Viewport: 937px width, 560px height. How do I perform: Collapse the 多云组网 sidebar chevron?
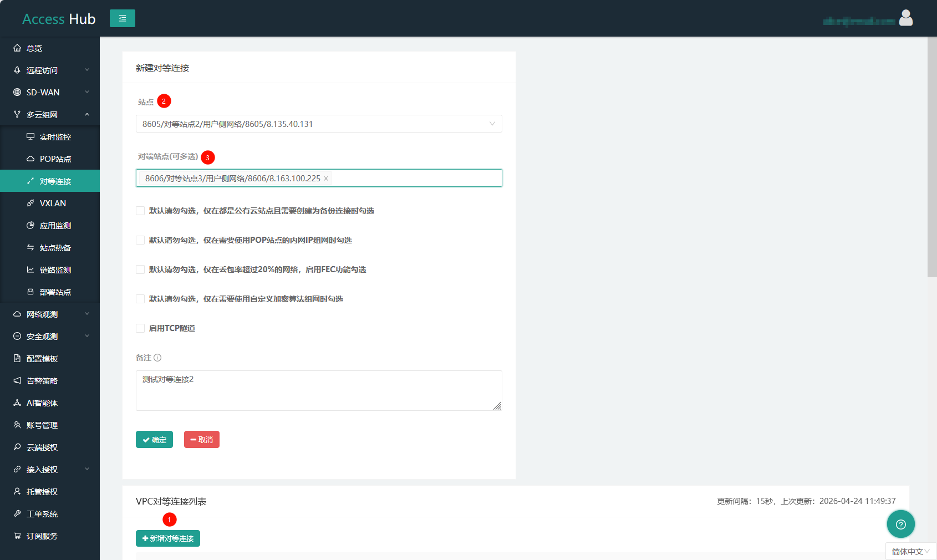pos(87,114)
